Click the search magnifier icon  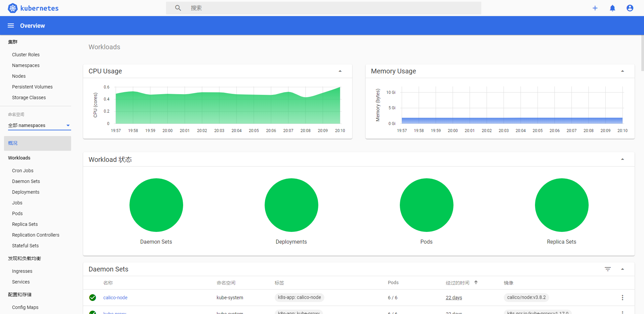click(178, 8)
